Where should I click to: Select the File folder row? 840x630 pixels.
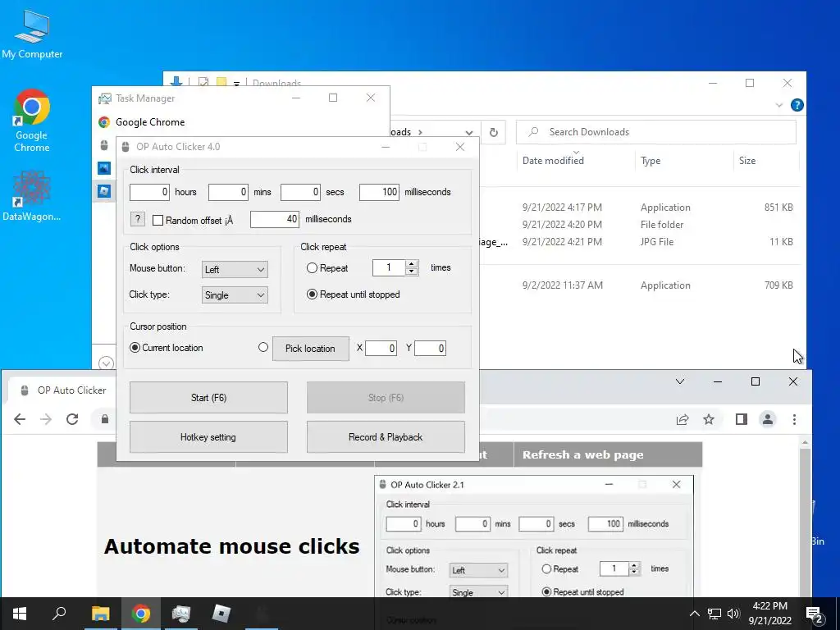pos(640,225)
